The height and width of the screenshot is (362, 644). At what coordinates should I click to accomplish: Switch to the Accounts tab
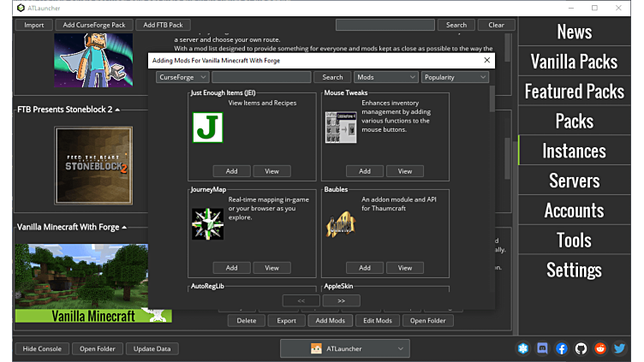pyautogui.click(x=574, y=211)
